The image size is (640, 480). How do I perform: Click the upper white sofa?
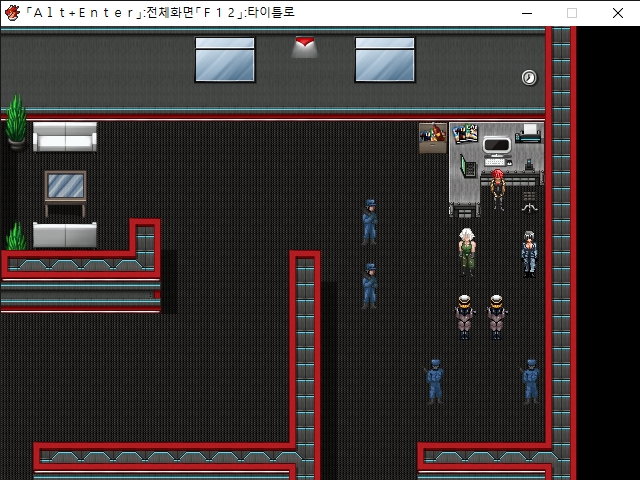click(65, 137)
